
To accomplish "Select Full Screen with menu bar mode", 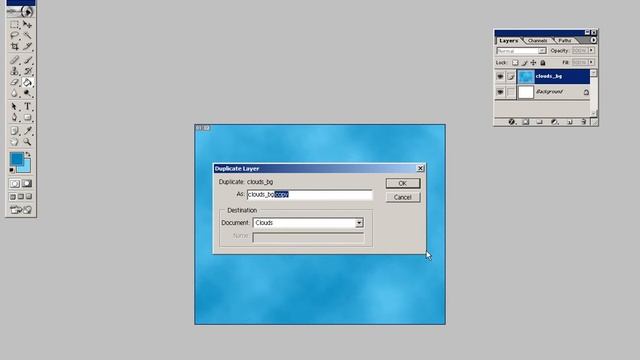I will click(x=21, y=197).
